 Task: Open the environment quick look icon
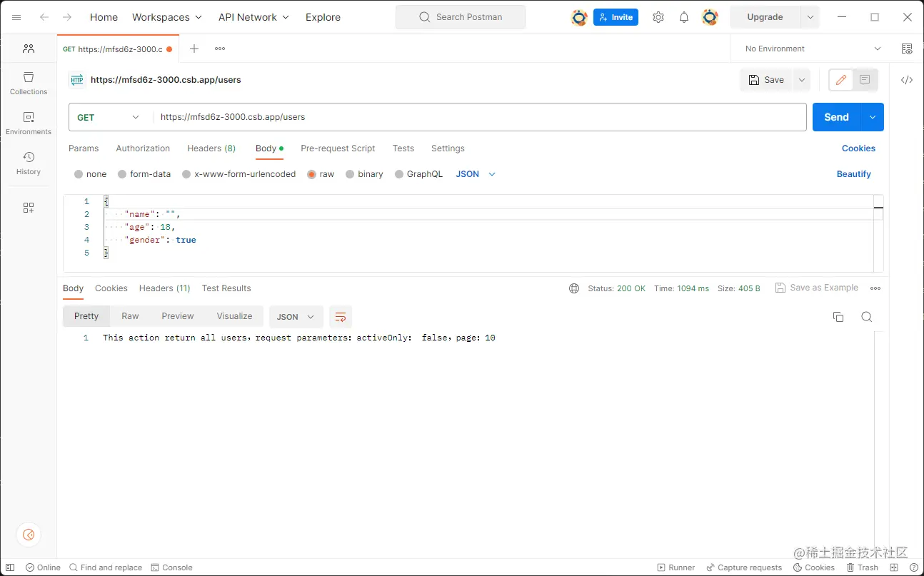pos(907,49)
